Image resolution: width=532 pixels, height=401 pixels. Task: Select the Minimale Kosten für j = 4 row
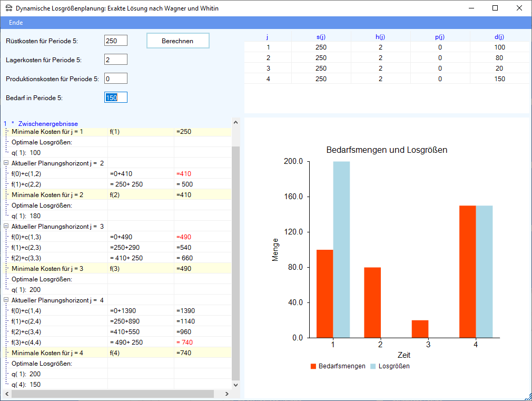click(x=47, y=353)
